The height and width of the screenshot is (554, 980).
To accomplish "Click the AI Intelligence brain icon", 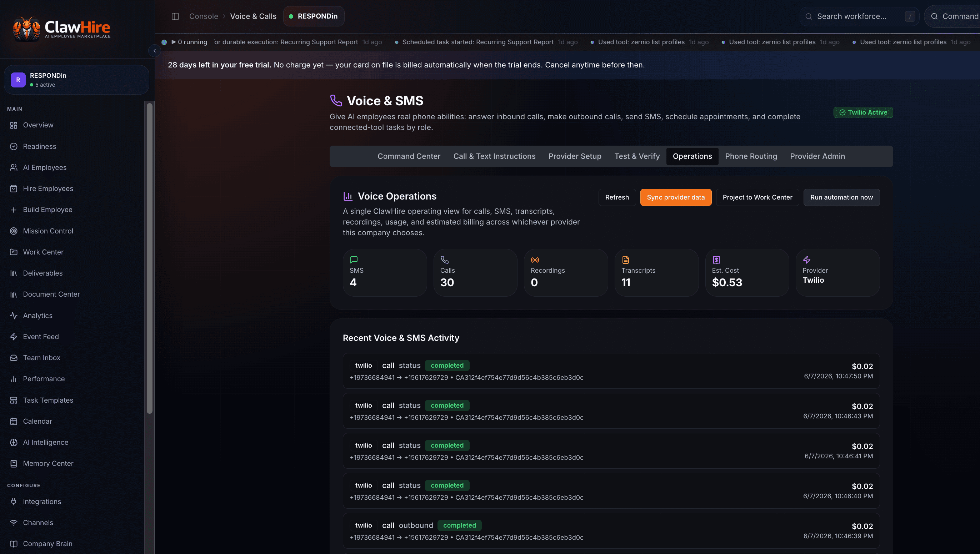I will [x=14, y=443].
